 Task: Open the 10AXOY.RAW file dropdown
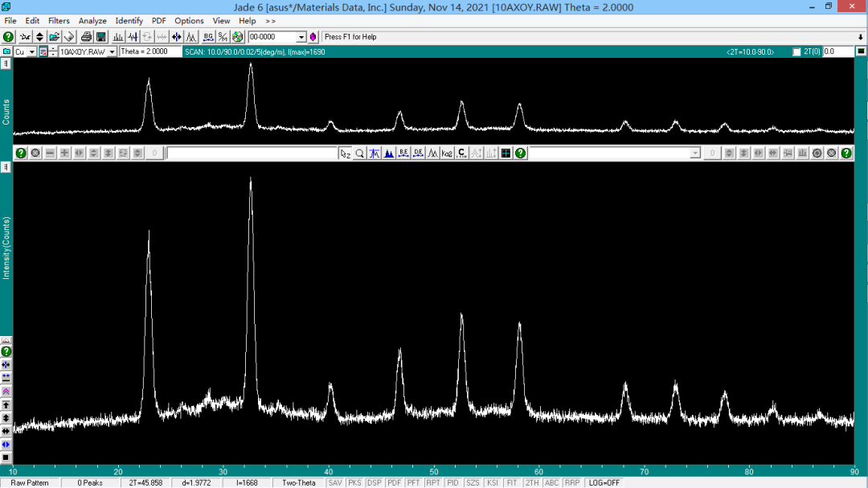click(112, 51)
